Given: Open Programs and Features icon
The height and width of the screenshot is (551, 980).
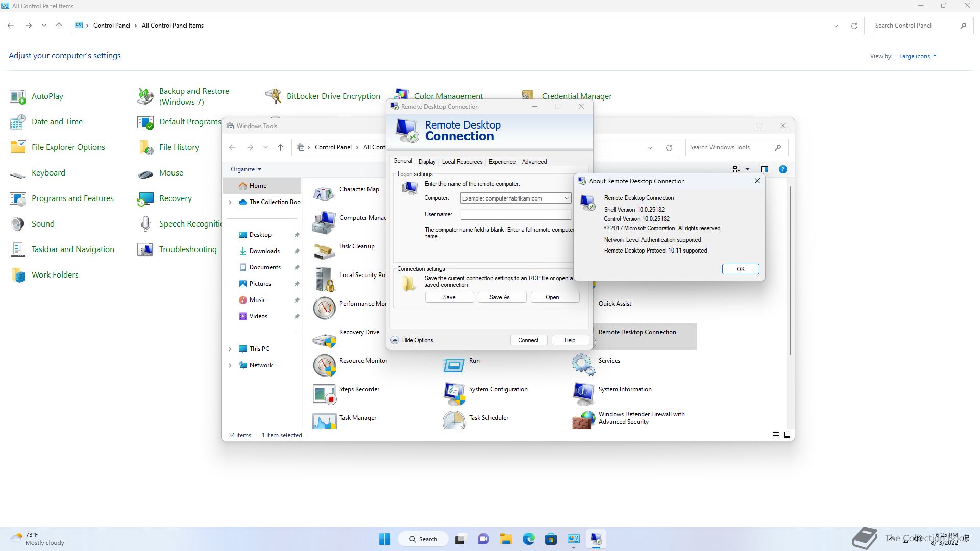Looking at the screenshot, I should point(18,198).
